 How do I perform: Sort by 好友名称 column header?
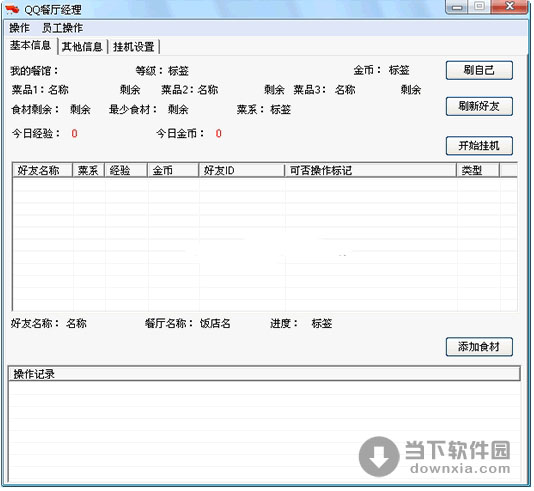tap(43, 170)
